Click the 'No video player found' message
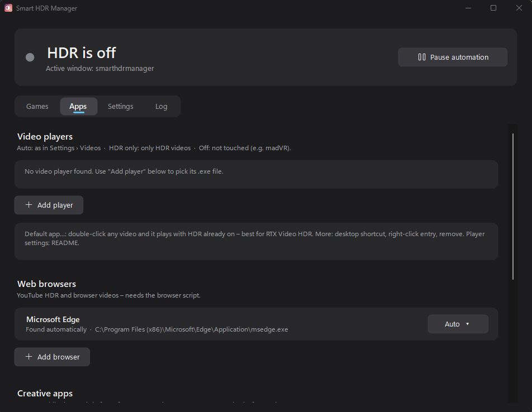This screenshot has width=532, height=412. (x=124, y=171)
